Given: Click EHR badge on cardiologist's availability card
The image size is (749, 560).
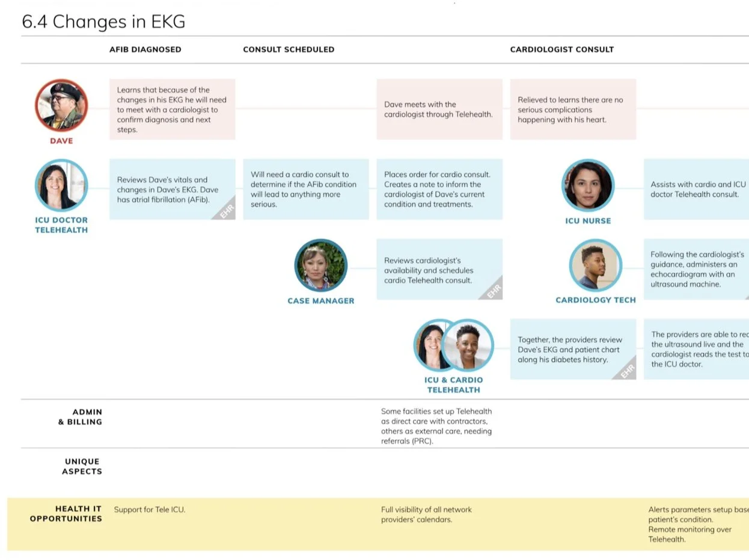Looking at the screenshot, I should coord(493,290).
